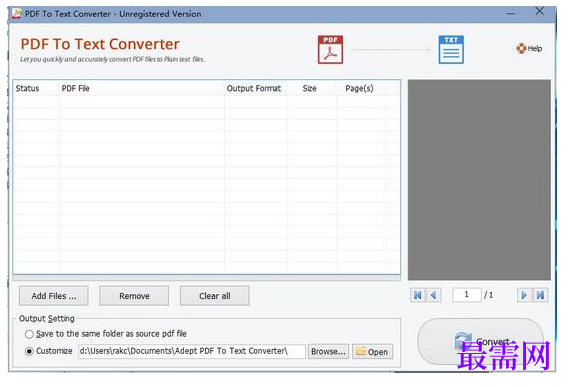Click the Remove button
This screenshot has height=387, width=569.
pyautogui.click(x=134, y=296)
